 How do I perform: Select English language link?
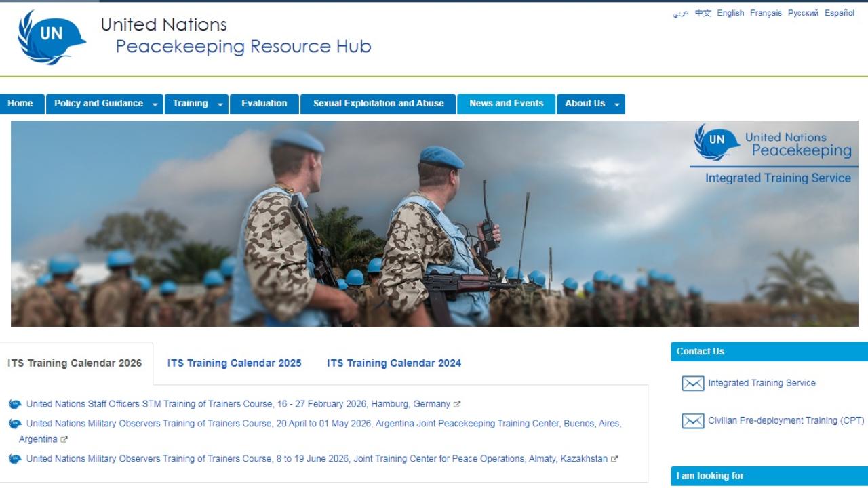(730, 13)
